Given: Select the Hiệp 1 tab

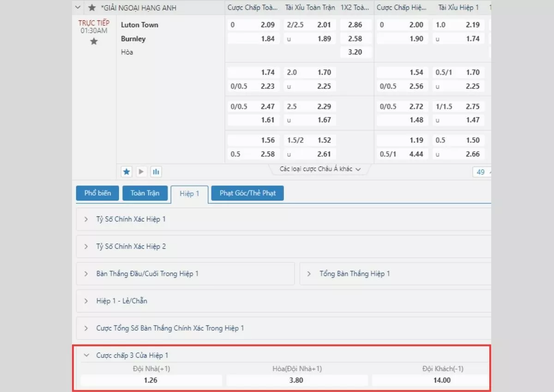Looking at the screenshot, I should (189, 194).
